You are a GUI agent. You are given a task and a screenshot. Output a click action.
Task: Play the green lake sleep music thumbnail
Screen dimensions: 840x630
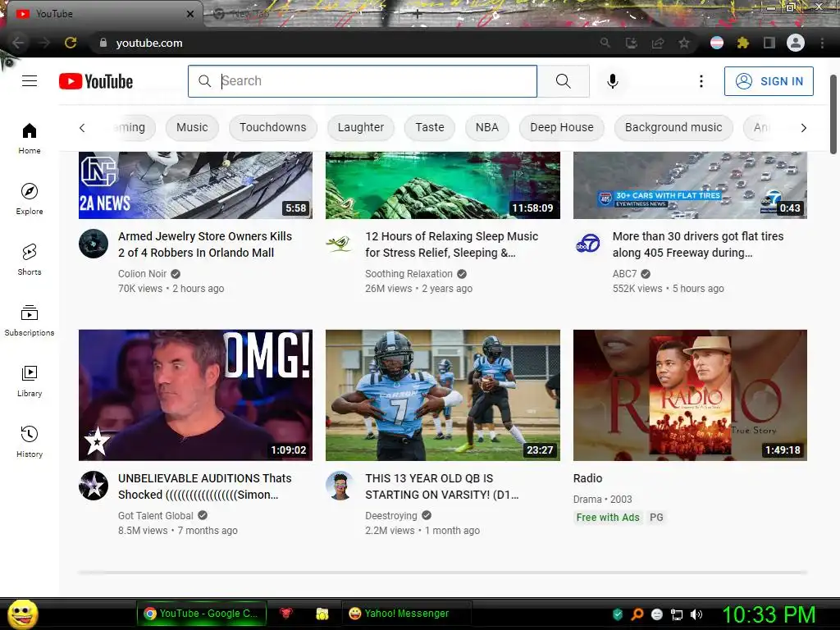click(x=442, y=185)
